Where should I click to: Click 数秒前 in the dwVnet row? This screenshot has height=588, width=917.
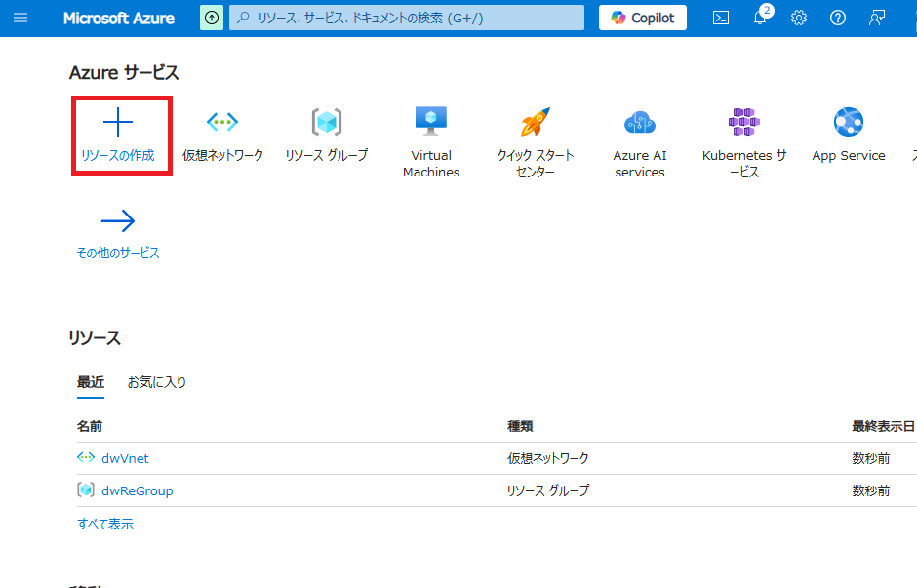[x=871, y=458]
